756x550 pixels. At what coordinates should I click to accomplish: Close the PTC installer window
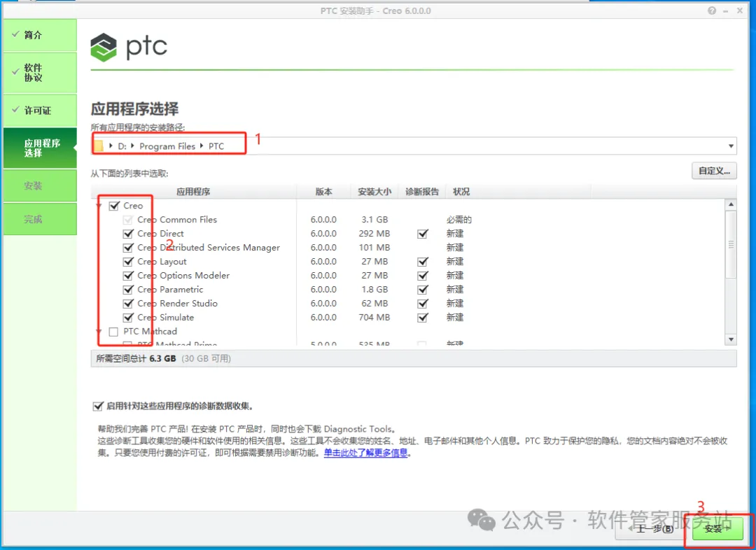740,10
